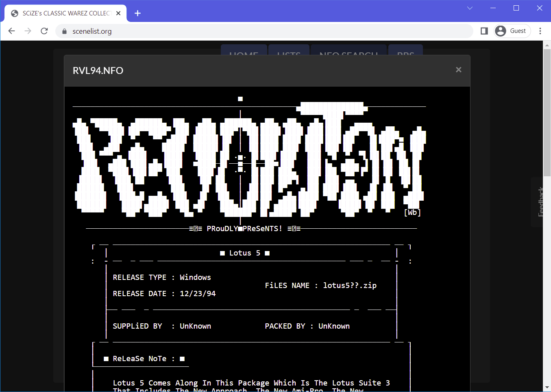Open a new browser tab
This screenshot has height=392, width=551.
tap(137, 13)
